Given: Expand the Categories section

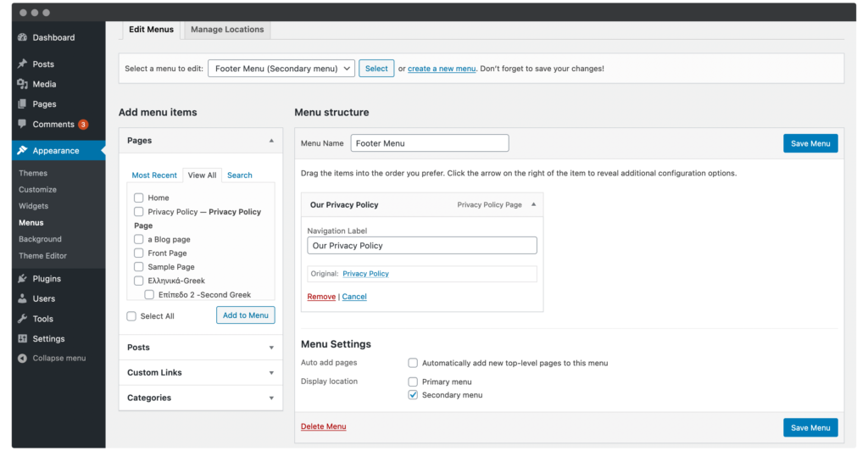Looking at the screenshot, I should coord(200,398).
